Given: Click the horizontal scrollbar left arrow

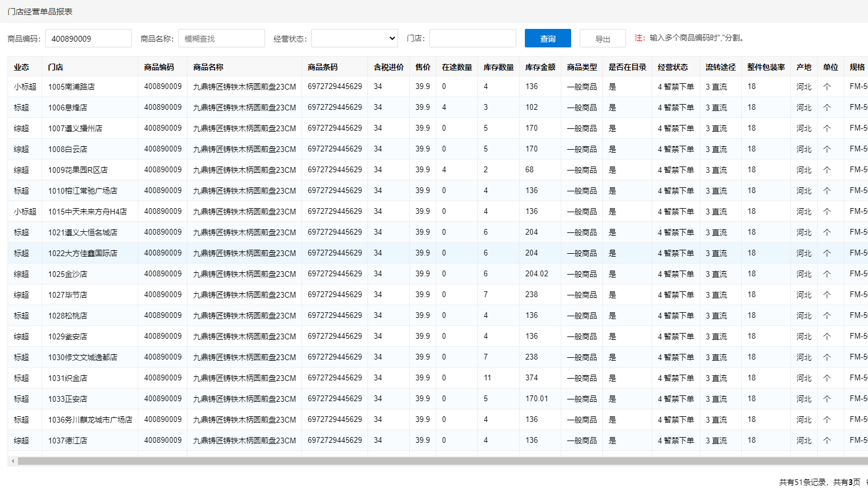Looking at the screenshot, I should pos(13,461).
